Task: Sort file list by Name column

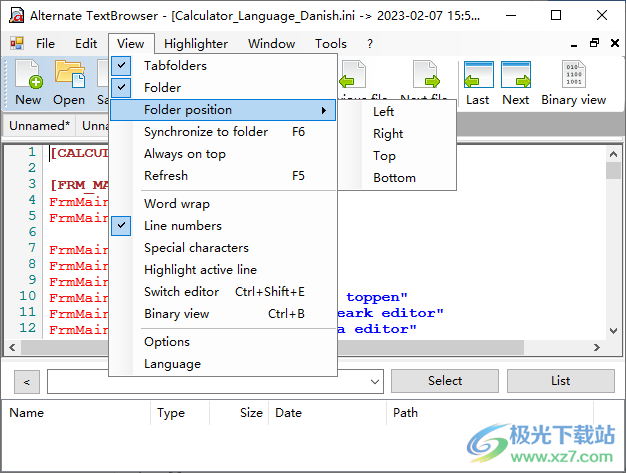Action: click(x=77, y=413)
